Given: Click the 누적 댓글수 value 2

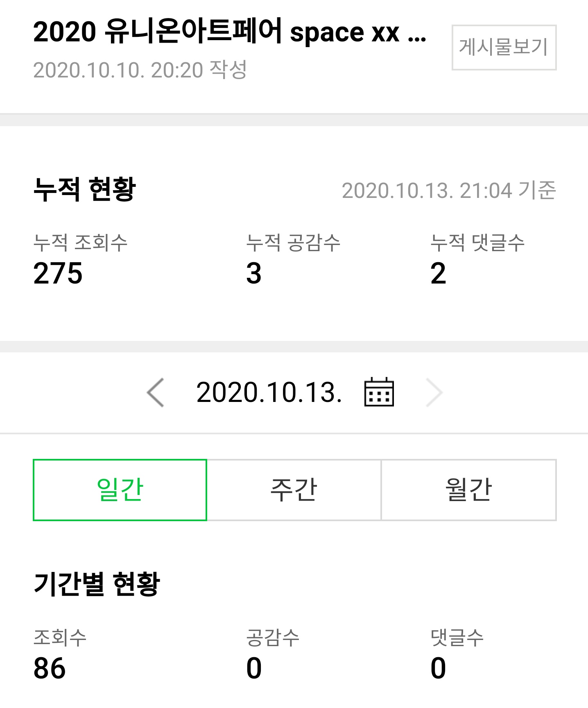Looking at the screenshot, I should point(438,274).
